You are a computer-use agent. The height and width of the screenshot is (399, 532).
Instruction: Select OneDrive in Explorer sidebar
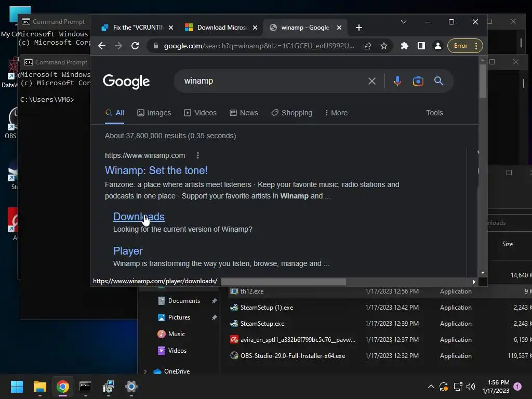coord(177,371)
